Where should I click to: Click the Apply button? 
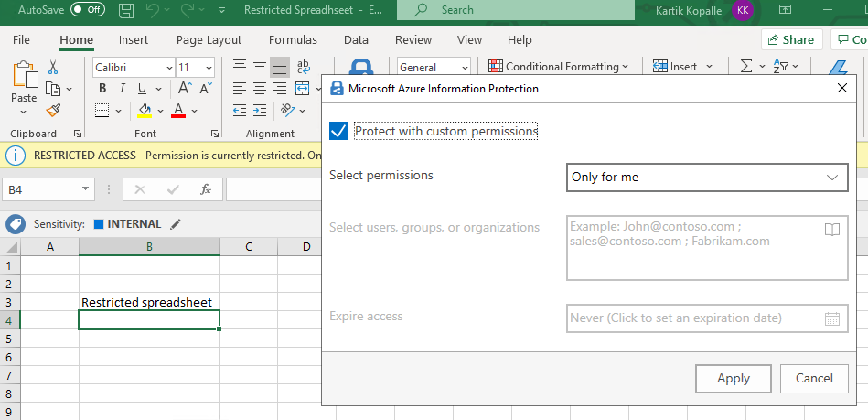733,379
